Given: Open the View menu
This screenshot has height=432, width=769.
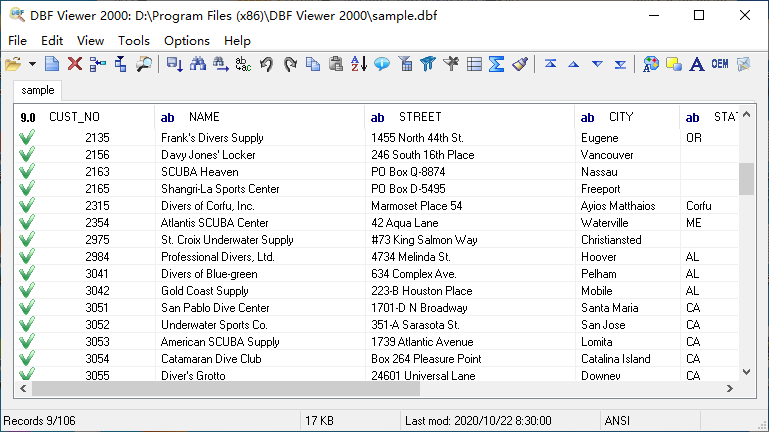Looking at the screenshot, I should click(x=90, y=41).
